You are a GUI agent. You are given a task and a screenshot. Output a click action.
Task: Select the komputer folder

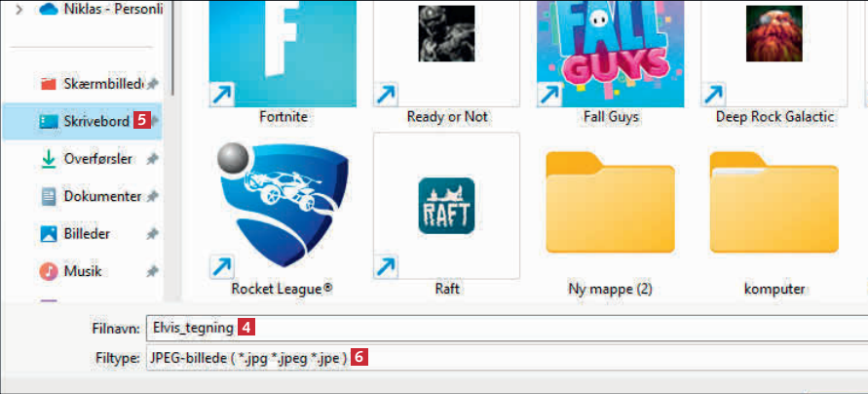coord(774,205)
